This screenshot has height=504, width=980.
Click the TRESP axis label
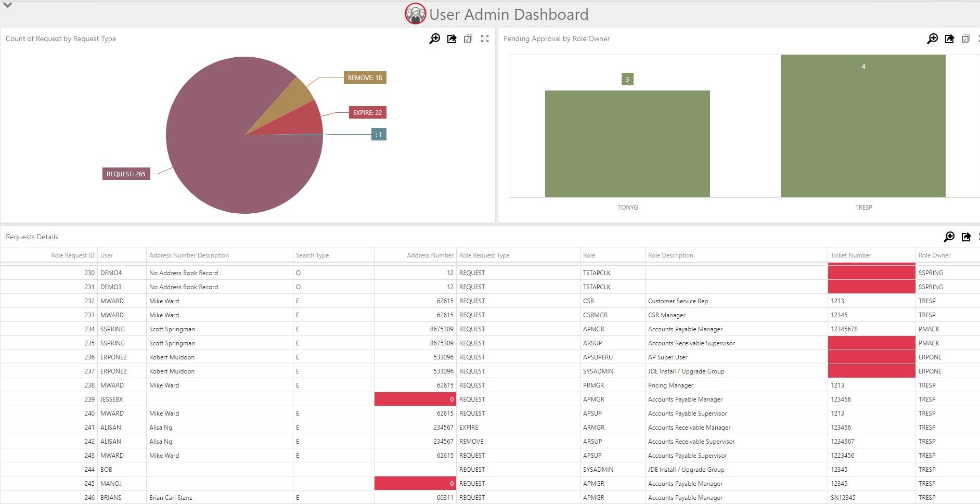click(863, 207)
